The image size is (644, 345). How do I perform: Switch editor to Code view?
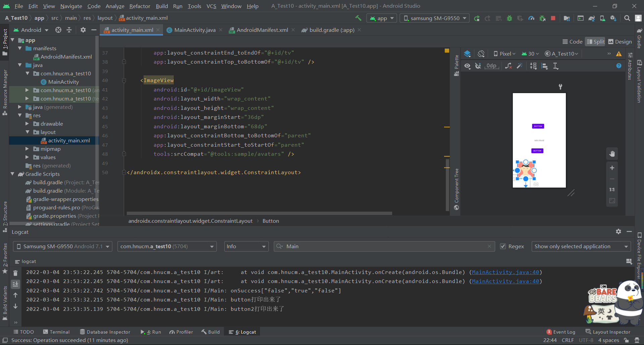coord(573,42)
